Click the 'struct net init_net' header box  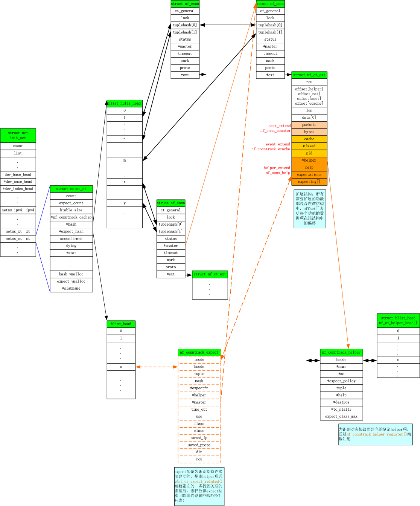[x=18, y=136]
